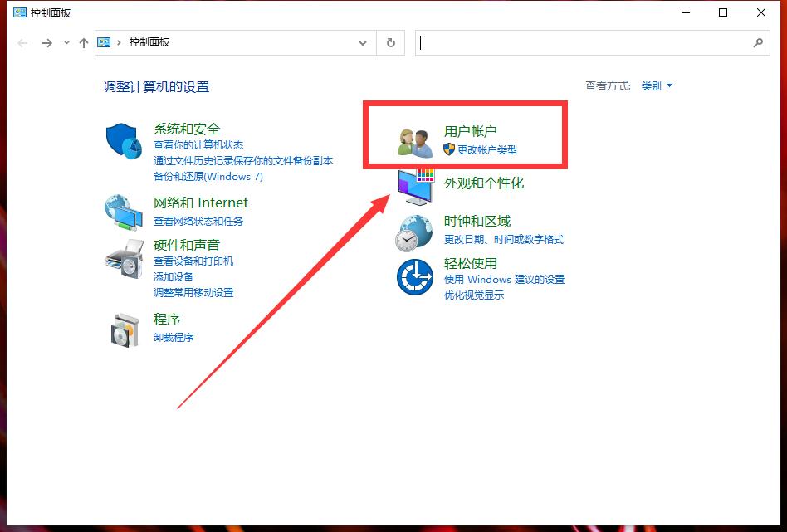The height and width of the screenshot is (532, 787).
Task: Click the 卸载程序 link
Action: [x=174, y=337]
